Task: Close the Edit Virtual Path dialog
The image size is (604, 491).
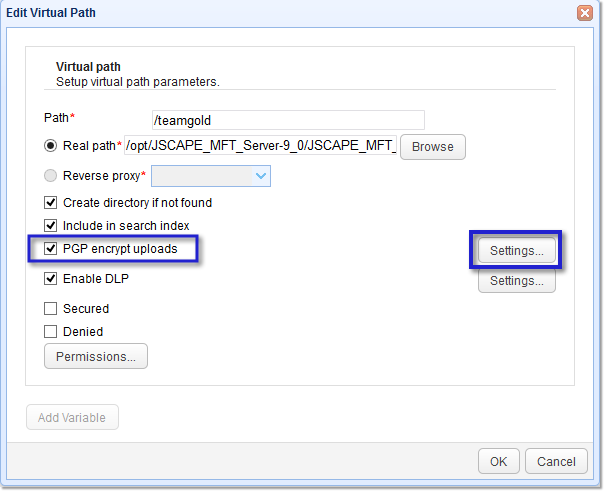Action: 584,13
